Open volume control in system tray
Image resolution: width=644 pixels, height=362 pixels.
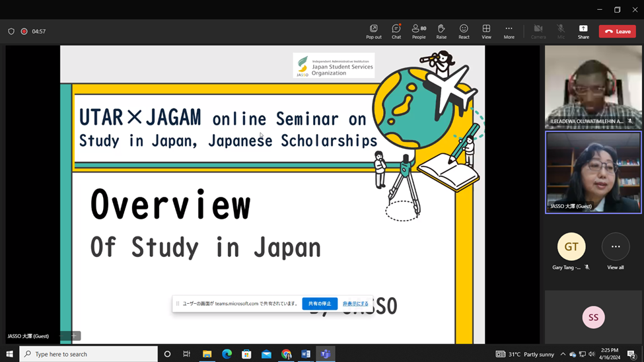pyautogui.click(x=591, y=354)
